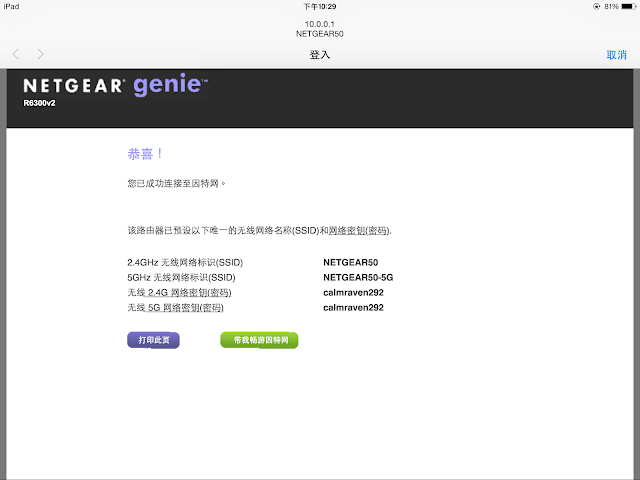Select the NETGEAR50 SSID value
Viewport: 640px width, 480px height.
(x=351, y=262)
